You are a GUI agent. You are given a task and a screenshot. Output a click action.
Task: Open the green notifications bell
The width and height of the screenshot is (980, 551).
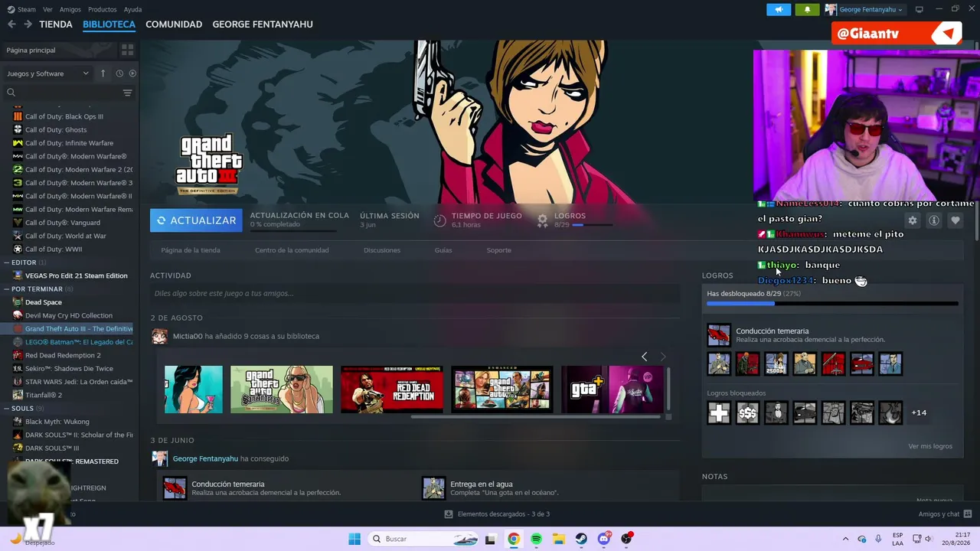(x=807, y=9)
